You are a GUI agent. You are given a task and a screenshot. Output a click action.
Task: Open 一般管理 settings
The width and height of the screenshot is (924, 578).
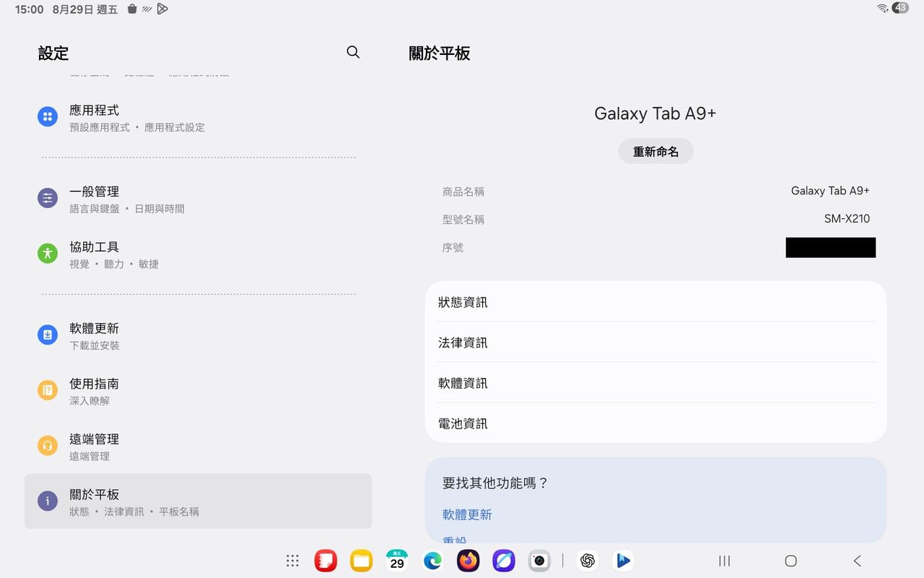(x=198, y=199)
